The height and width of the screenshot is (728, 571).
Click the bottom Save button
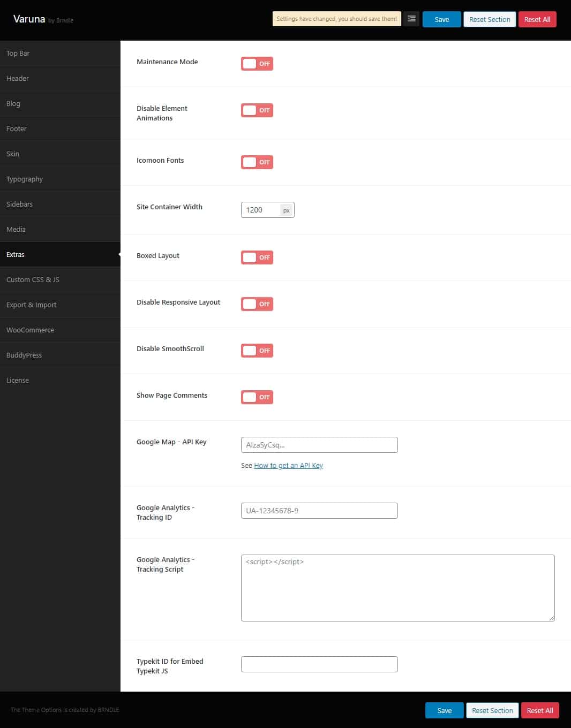444,710
